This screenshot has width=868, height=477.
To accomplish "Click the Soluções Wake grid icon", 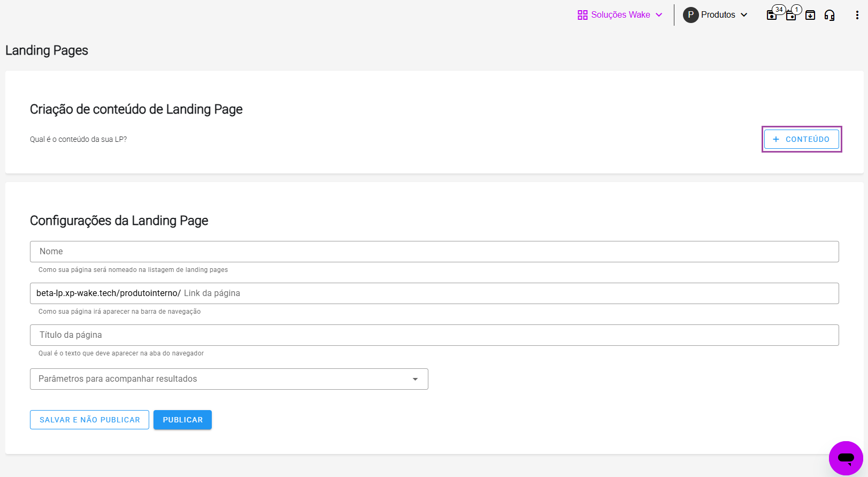I will point(582,15).
